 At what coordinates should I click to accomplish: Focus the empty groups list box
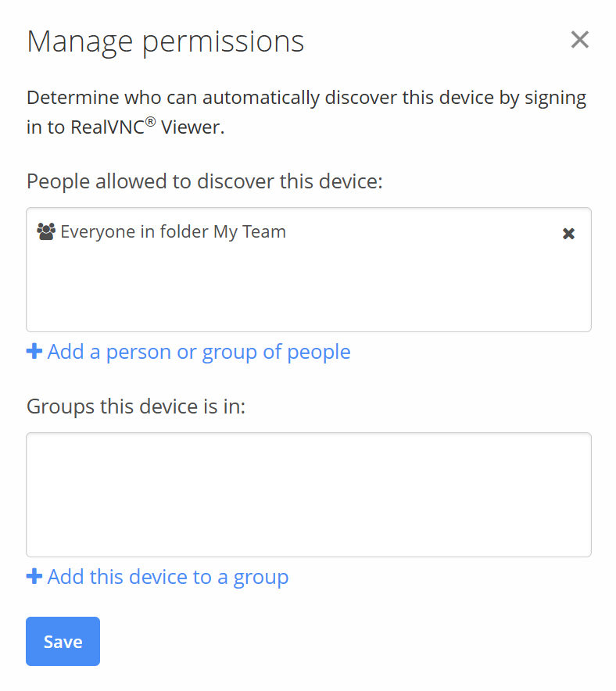308,494
